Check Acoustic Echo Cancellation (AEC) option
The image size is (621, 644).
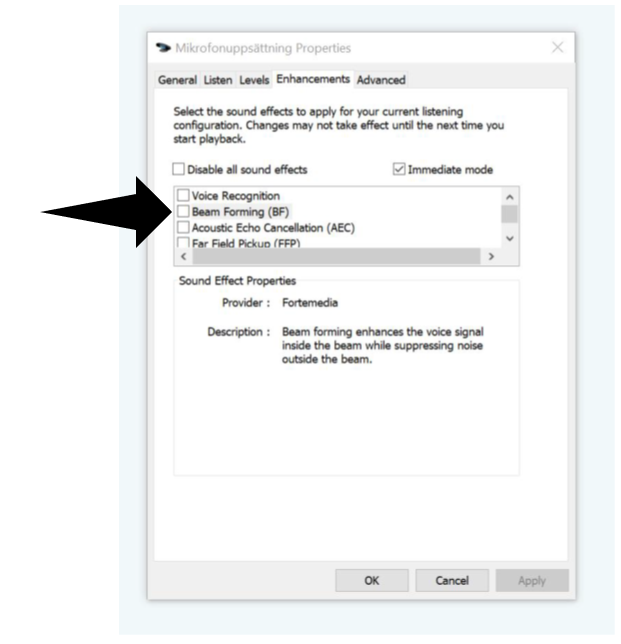(x=183, y=227)
